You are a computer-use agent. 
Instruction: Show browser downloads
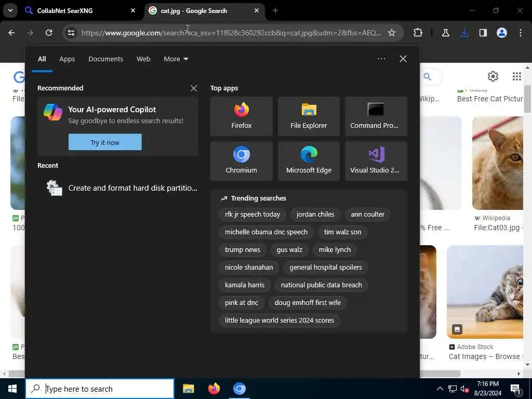464,33
